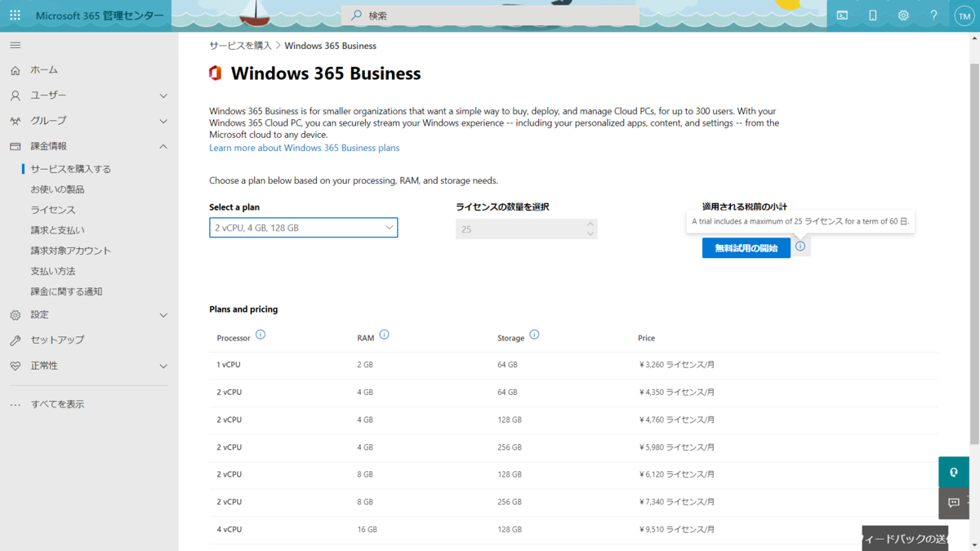The height and width of the screenshot is (551, 980).
Task: Click the Price column header
Action: (646, 338)
